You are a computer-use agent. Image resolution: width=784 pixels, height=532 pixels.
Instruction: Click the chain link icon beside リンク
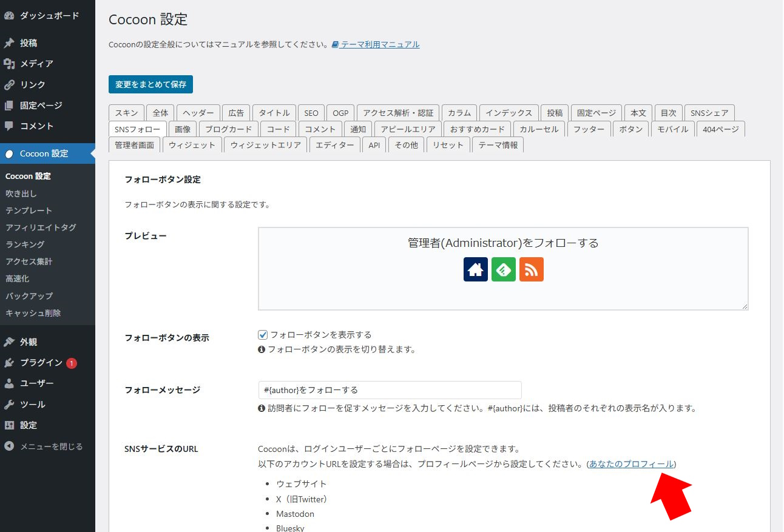[x=9, y=84]
